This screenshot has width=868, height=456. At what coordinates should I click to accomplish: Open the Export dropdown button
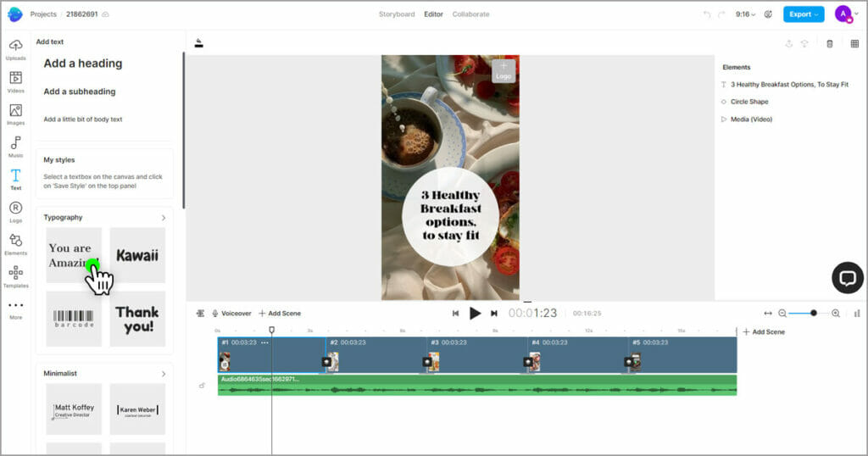tap(804, 14)
